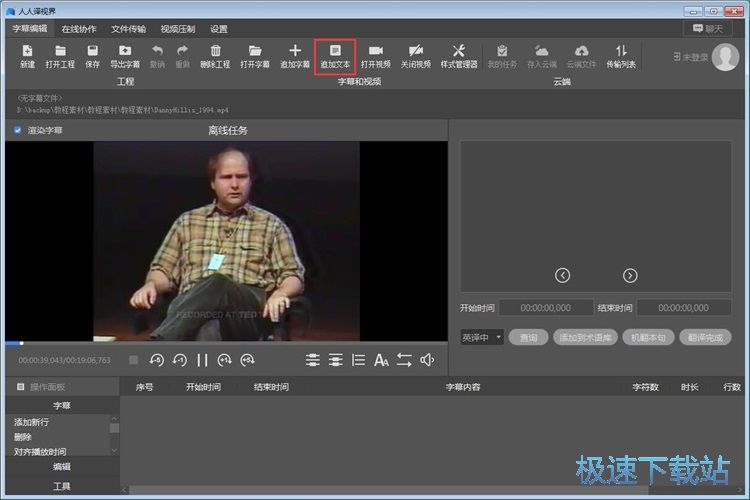The image size is (750, 500).
Task: Click the volume speaker icon under the video
Action: pos(427,360)
